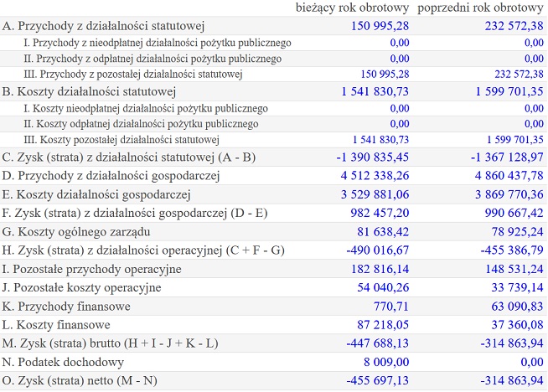Click value -1 390 835,45

coord(373,157)
